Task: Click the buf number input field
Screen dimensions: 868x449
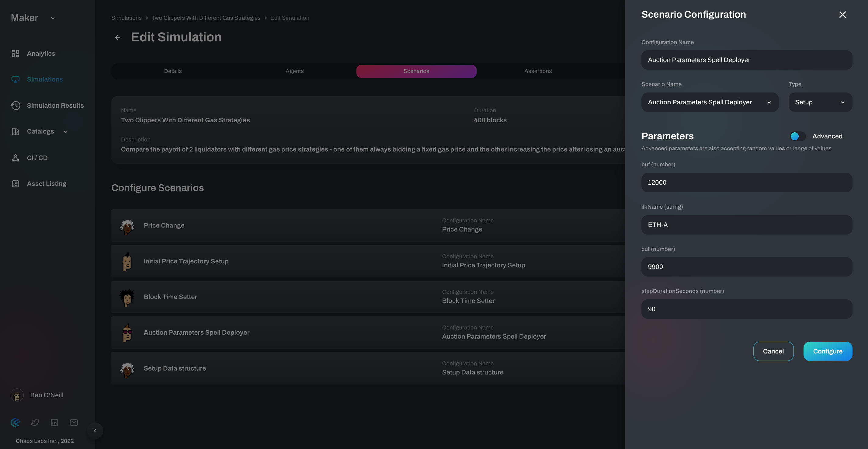Action: 746,182
